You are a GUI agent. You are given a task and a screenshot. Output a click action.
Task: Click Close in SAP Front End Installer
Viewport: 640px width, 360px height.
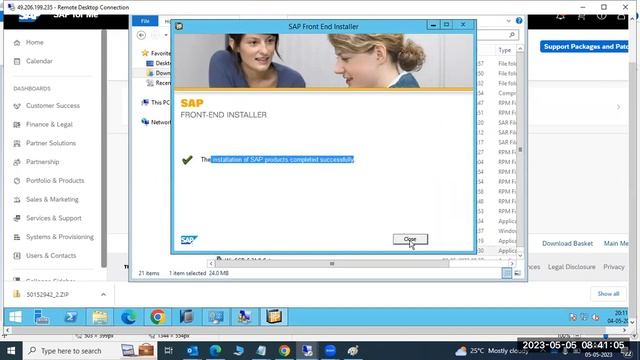pyautogui.click(x=410, y=239)
